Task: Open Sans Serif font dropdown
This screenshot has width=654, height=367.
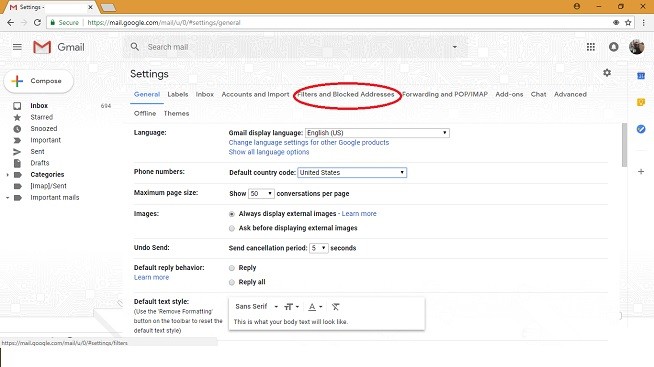Action: (x=256, y=307)
